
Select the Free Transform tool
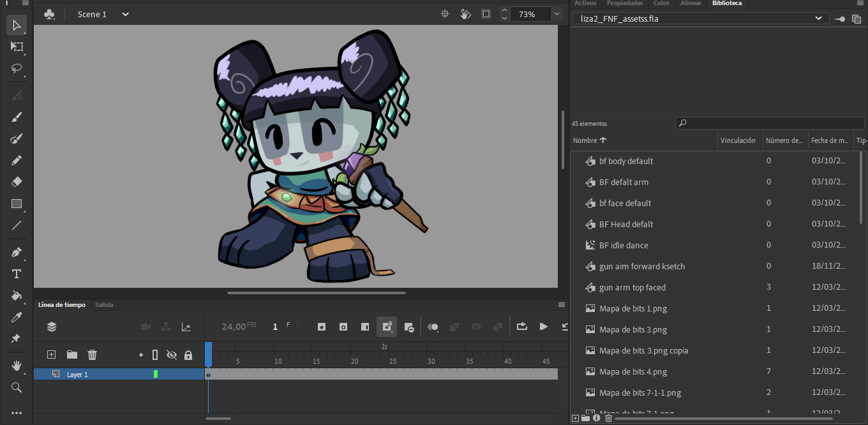click(17, 47)
